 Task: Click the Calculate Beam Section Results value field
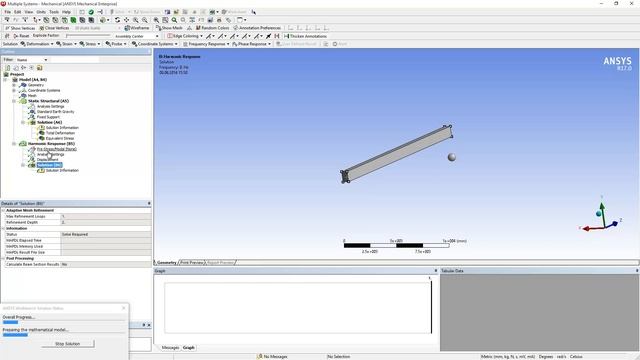(106, 264)
